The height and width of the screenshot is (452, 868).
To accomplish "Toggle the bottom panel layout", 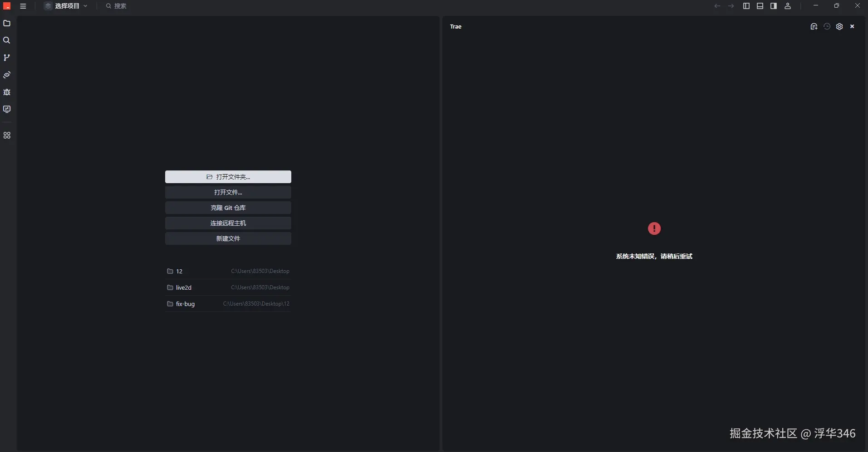I will [x=760, y=6].
